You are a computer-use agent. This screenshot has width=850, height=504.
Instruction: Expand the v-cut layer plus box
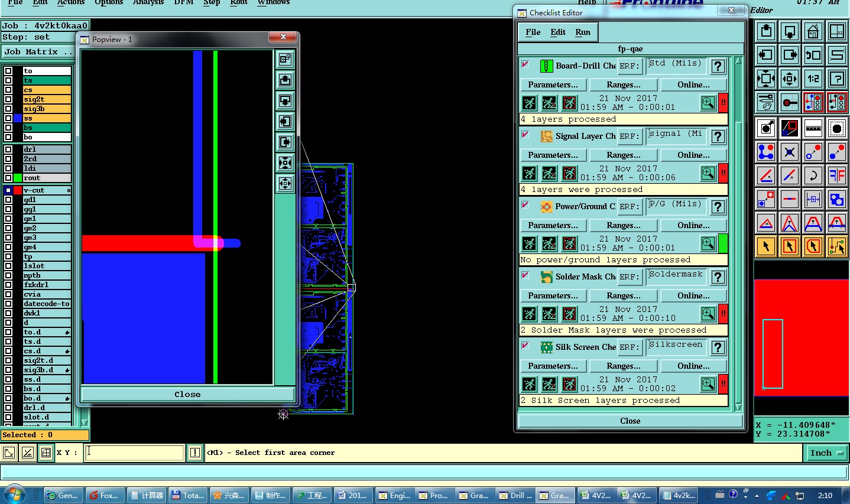coord(69,190)
